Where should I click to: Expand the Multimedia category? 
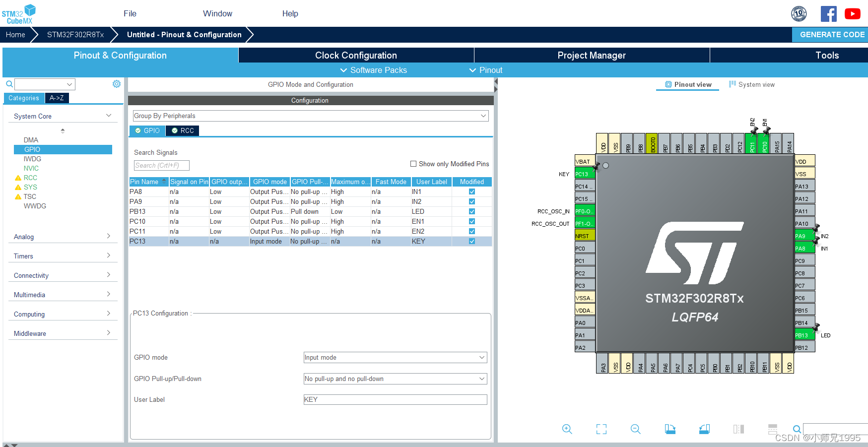click(x=109, y=294)
